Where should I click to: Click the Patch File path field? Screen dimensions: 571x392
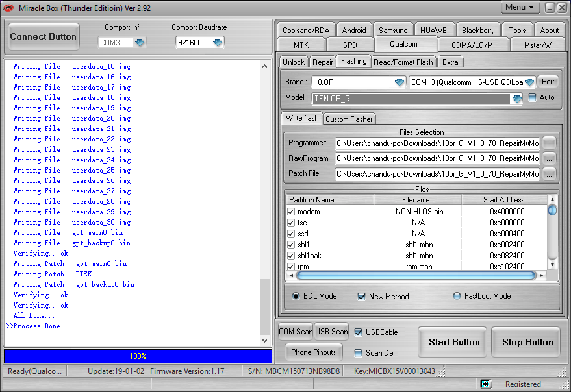click(437, 174)
